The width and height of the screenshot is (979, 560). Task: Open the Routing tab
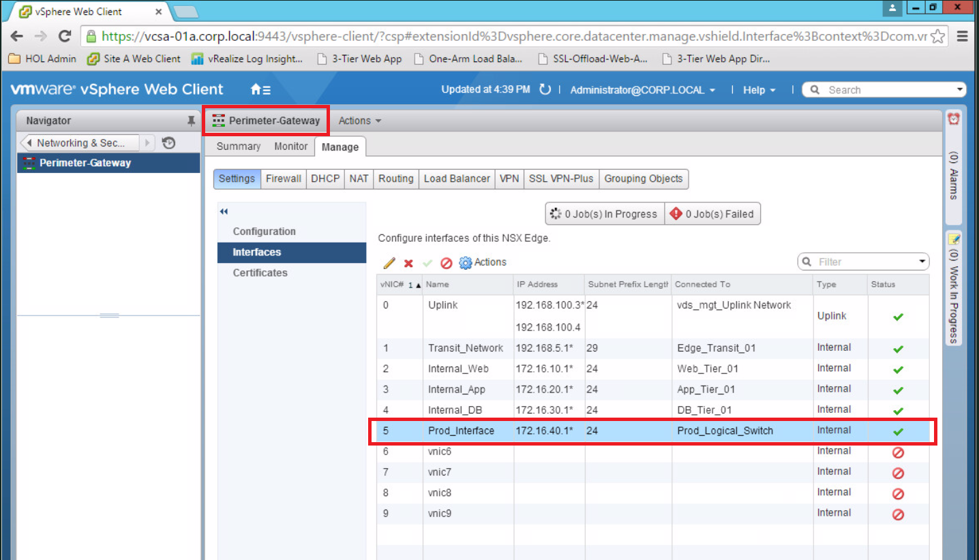(396, 178)
